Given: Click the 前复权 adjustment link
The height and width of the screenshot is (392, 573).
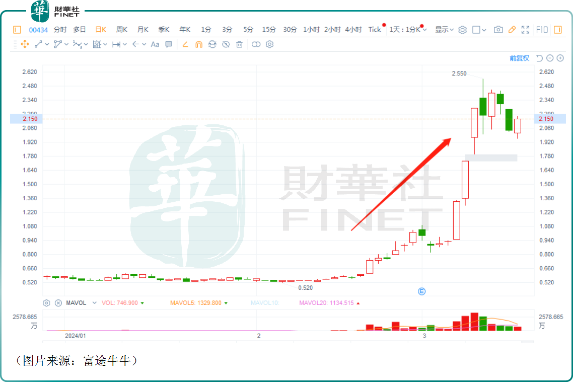Looking at the screenshot, I should [x=519, y=58].
